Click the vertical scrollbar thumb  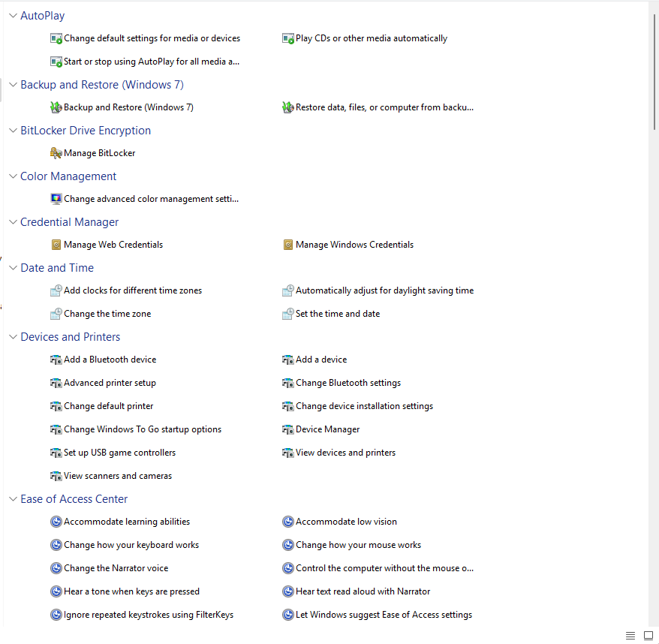coord(654,71)
